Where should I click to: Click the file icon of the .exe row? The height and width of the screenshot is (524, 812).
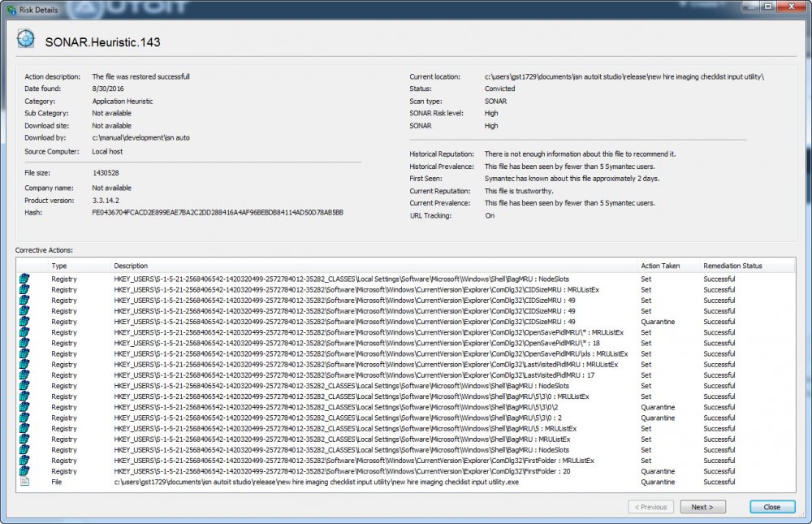click(24, 482)
